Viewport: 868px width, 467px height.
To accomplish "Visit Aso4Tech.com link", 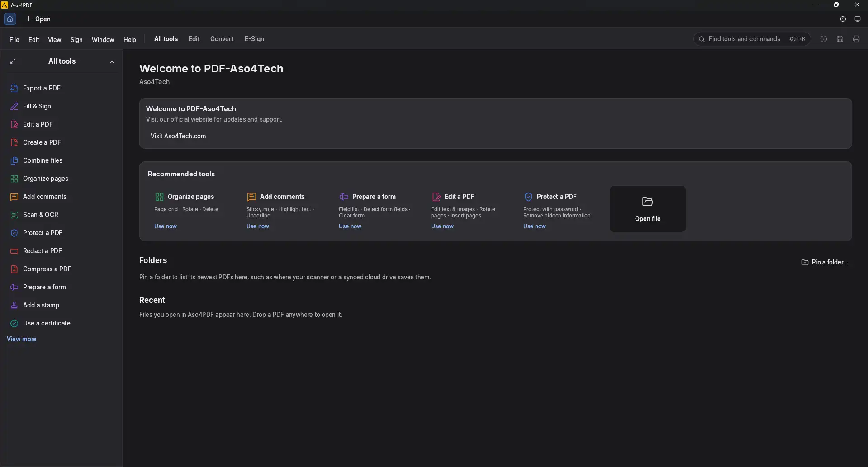I will tap(178, 136).
